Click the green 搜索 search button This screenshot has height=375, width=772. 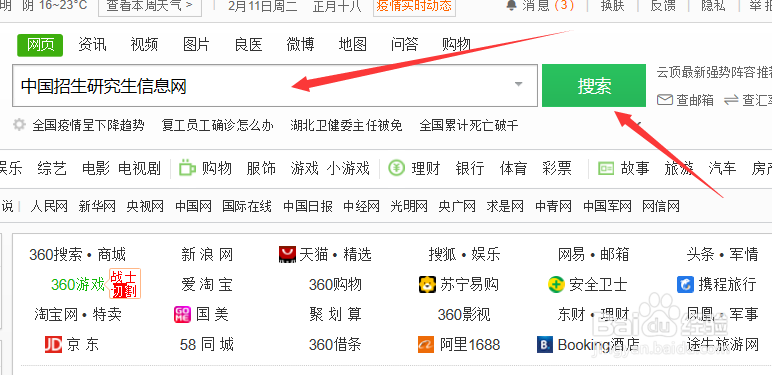tap(594, 86)
